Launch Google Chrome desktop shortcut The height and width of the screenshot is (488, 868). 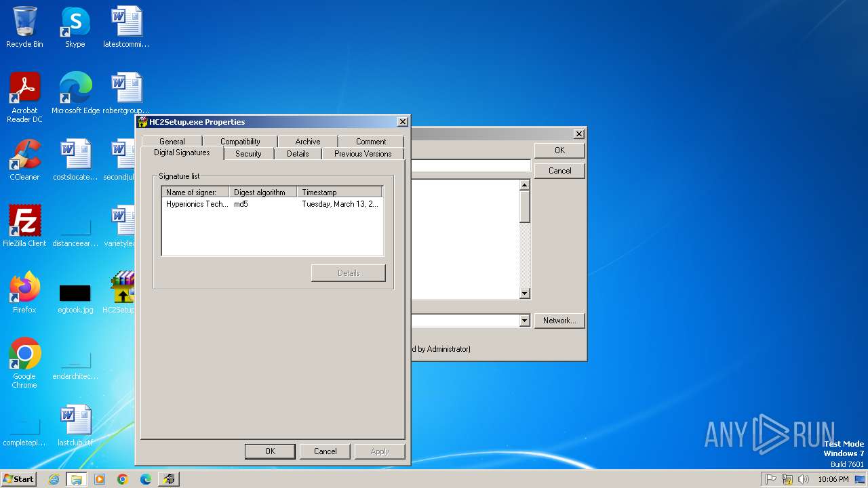24,363
